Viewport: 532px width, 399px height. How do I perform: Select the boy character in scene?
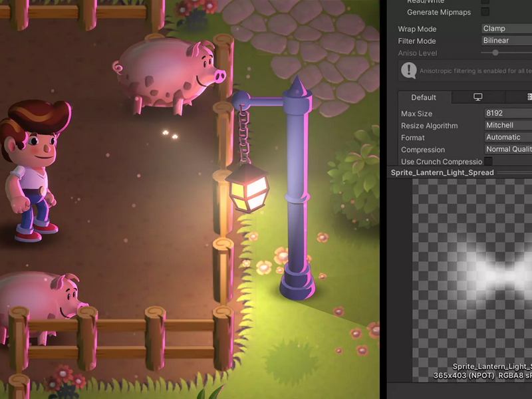(33, 171)
